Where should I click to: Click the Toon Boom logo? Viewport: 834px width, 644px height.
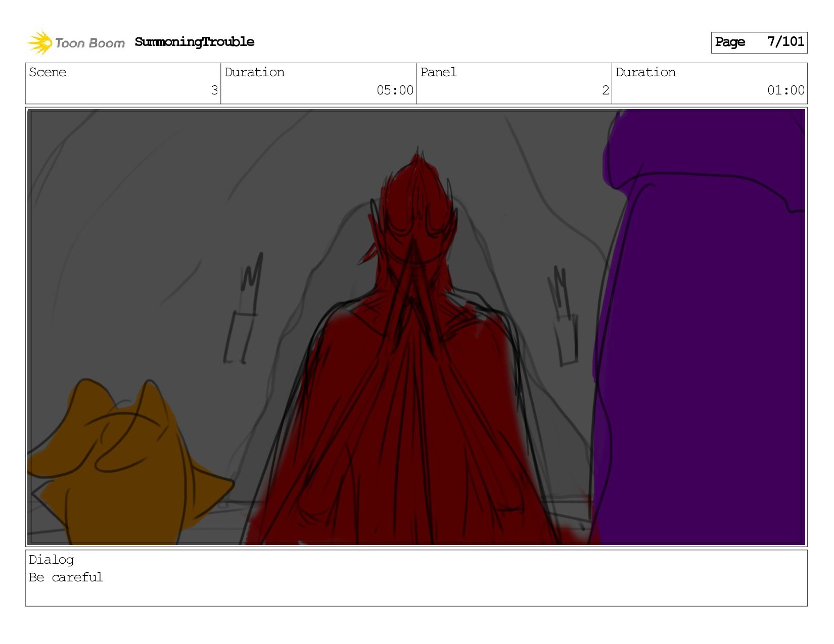point(76,42)
